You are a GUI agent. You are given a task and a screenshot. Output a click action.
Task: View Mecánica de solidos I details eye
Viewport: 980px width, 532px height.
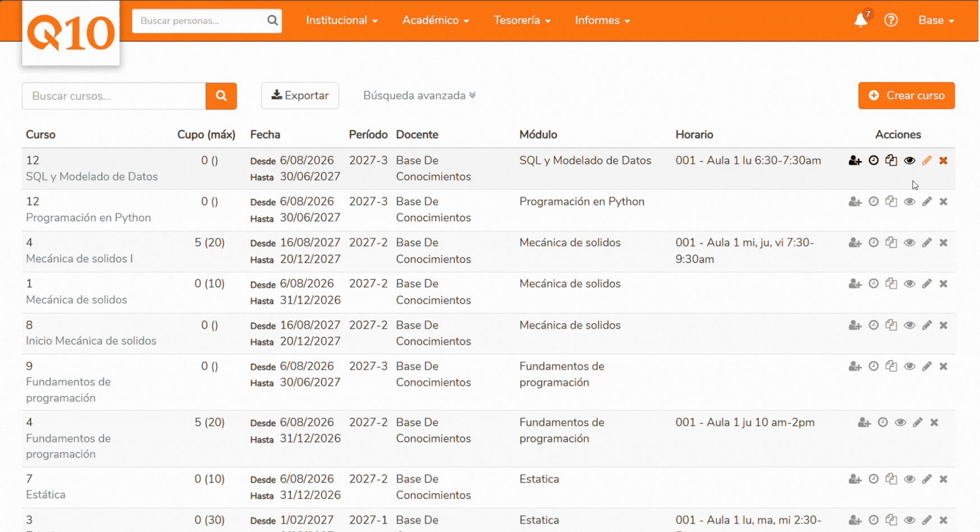point(909,242)
